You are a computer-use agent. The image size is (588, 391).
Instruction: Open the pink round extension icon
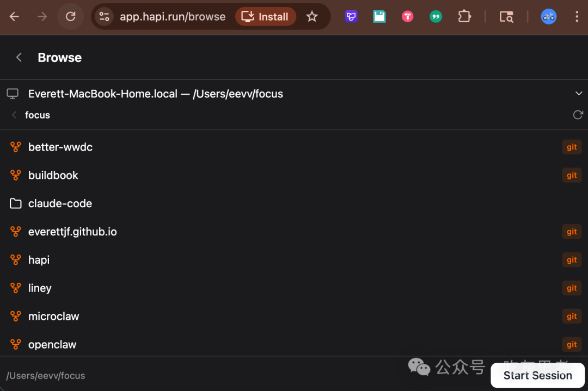(407, 16)
